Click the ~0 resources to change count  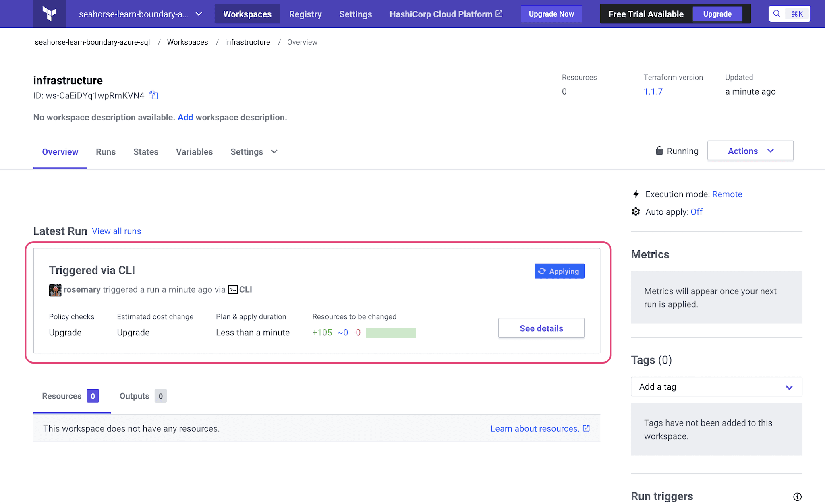pyautogui.click(x=342, y=333)
